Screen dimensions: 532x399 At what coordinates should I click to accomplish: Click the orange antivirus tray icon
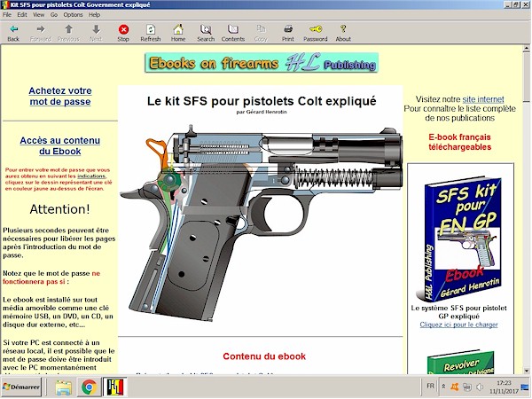tap(455, 387)
